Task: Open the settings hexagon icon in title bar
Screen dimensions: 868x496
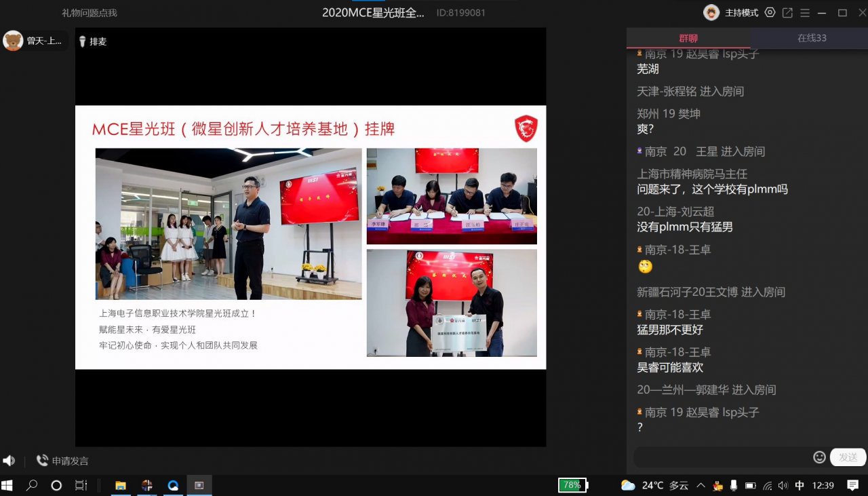Action: pyautogui.click(x=770, y=13)
